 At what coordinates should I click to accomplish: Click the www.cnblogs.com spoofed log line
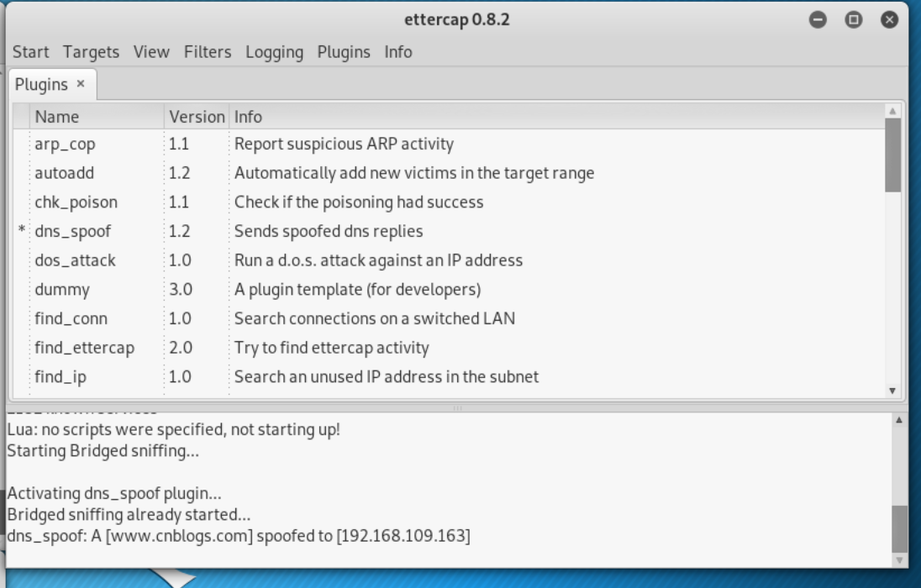pos(239,536)
